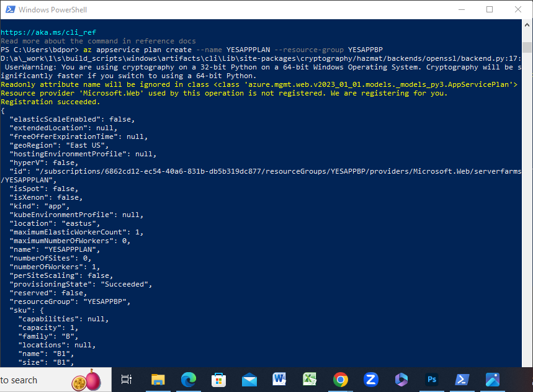Click the taskbar search box
Viewport: 533px width, 392px height.
click(x=55, y=380)
